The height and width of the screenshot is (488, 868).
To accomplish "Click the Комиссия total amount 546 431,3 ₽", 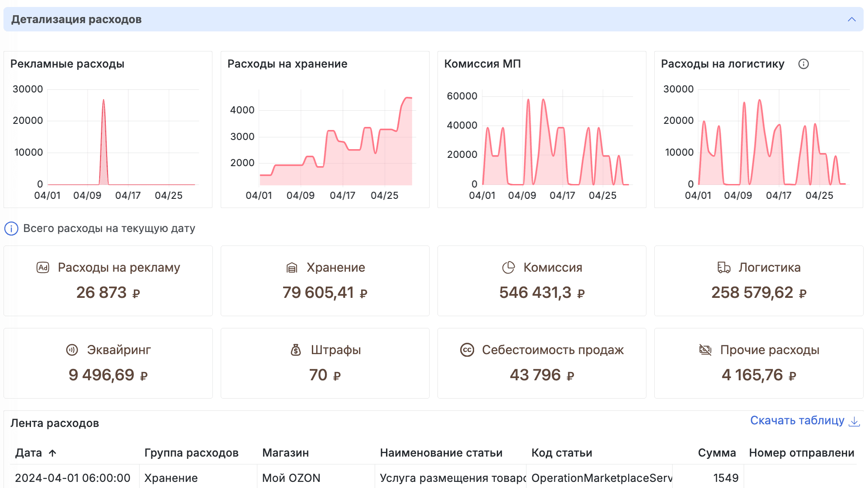I will (541, 293).
